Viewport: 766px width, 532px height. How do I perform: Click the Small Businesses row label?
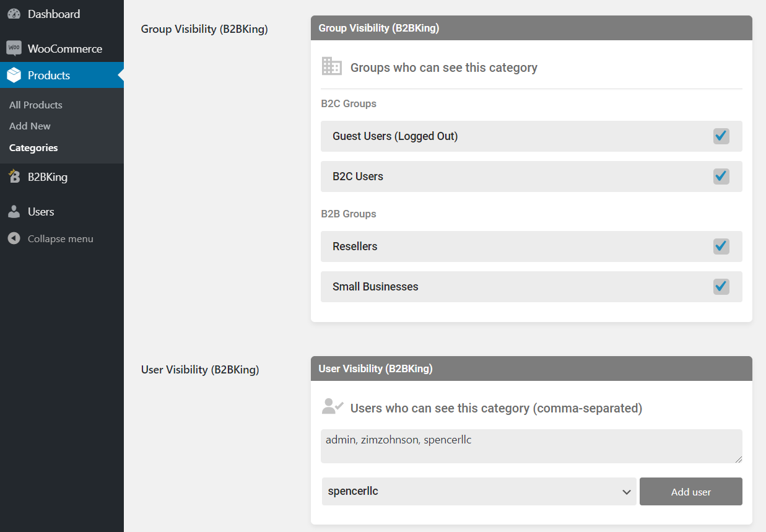point(375,287)
